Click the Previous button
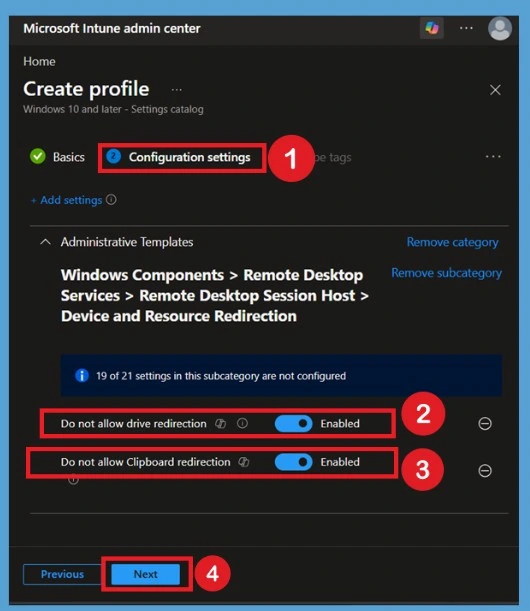Viewport: 530px width, 611px height. coord(62,574)
